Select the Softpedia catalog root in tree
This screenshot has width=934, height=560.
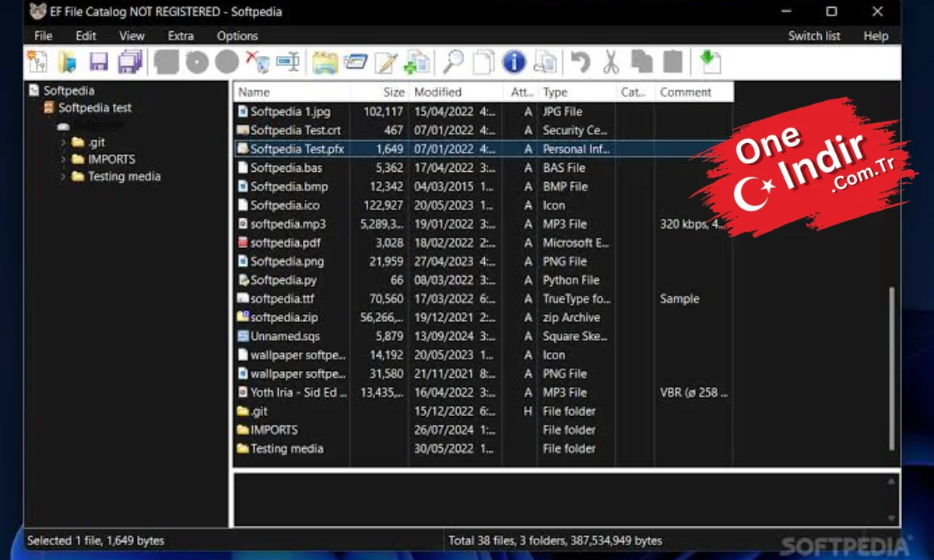point(68,91)
